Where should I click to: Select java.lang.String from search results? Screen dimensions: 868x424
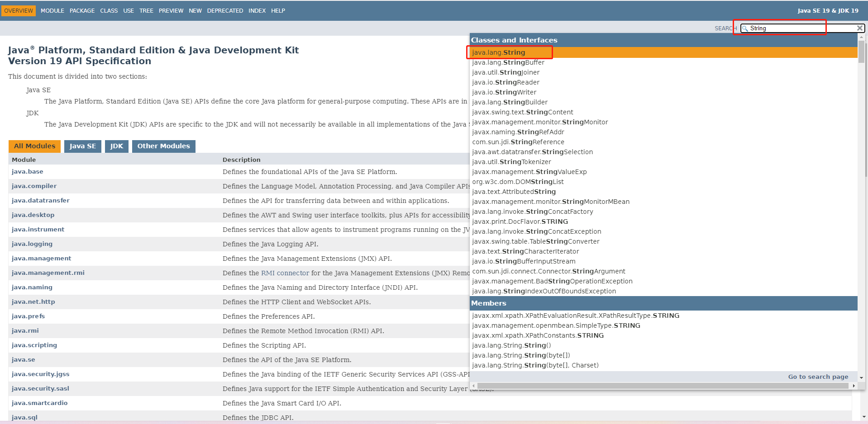pyautogui.click(x=498, y=52)
